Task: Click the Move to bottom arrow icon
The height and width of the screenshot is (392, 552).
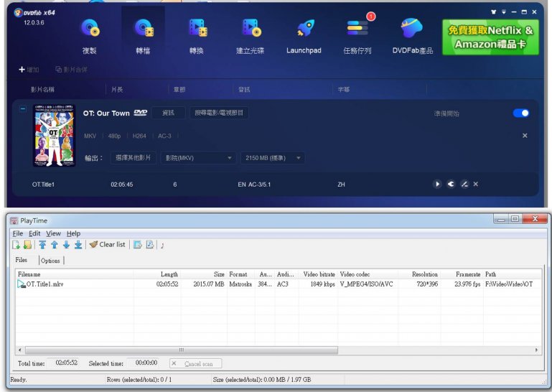Action: pyautogui.click(x=78, y=244)
